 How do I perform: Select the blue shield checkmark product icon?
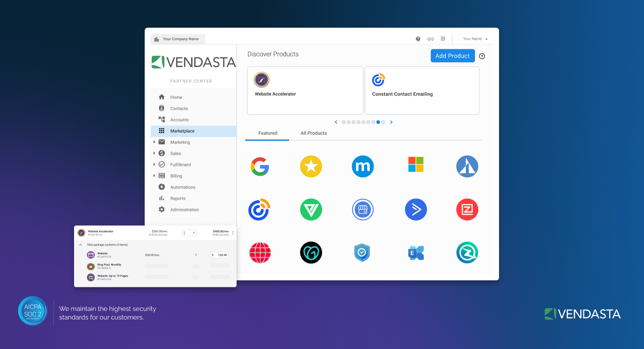click(x=362, y=252)
